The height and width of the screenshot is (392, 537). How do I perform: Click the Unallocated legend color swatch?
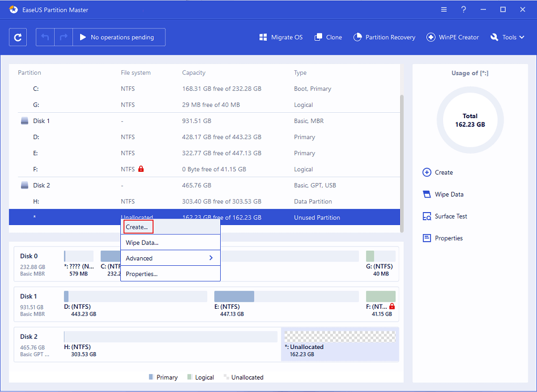pyautogui.click(x=226, y=377)
